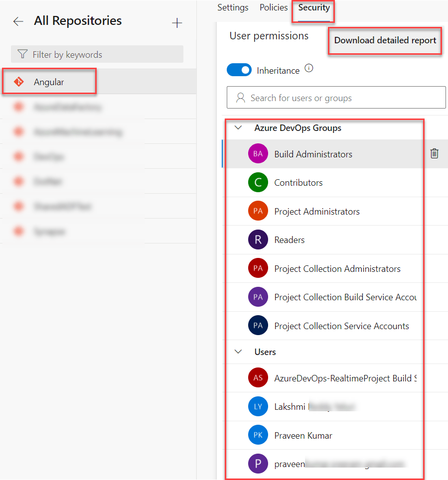Image resolution: width=448 pixels, height=480 pixels.
Task: Switch to the Policies tab
Action: tap(273, 7)
